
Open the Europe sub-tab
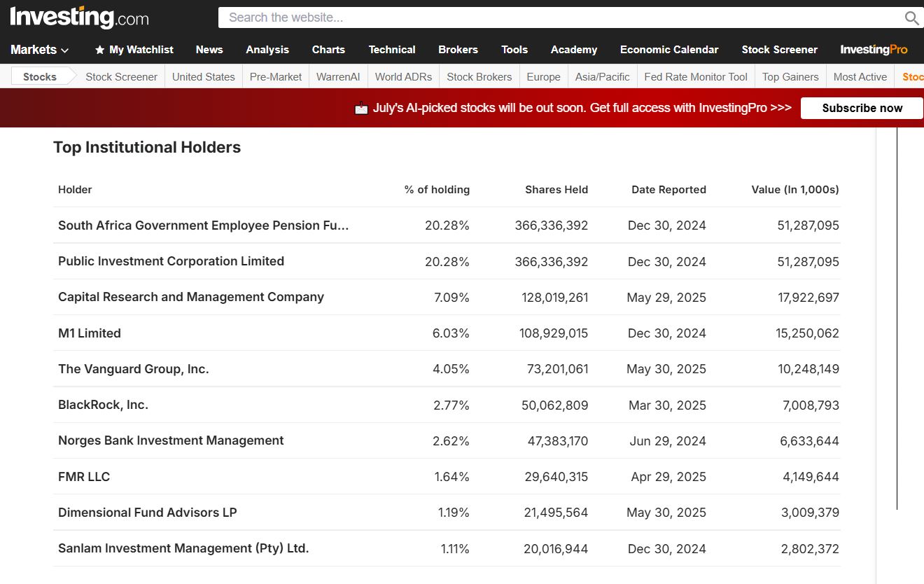point(543,77)
